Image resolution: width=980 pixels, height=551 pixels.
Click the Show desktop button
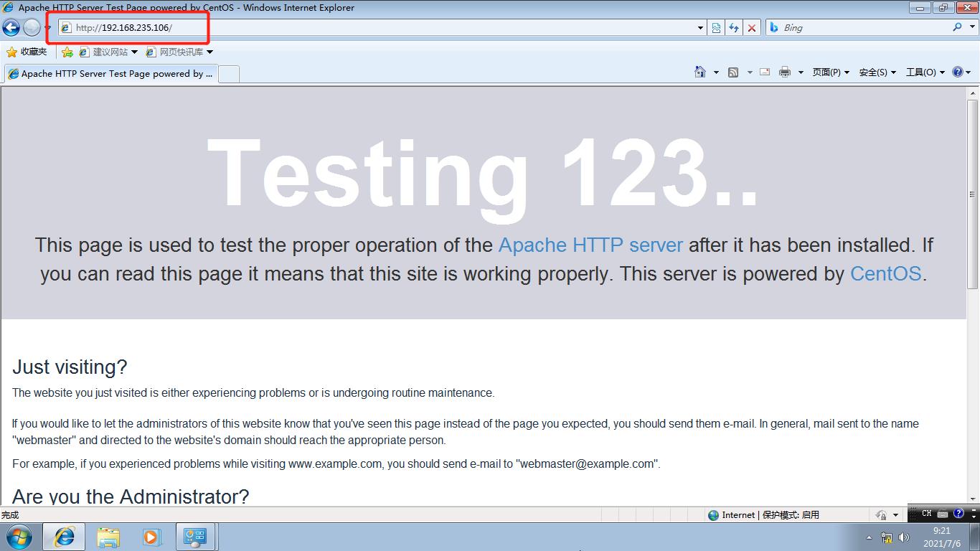click(975, 537)
